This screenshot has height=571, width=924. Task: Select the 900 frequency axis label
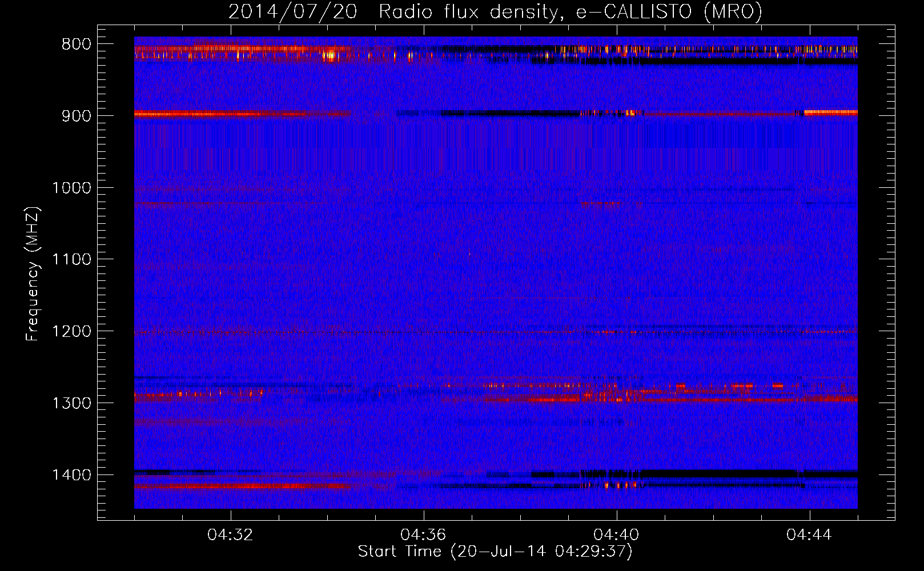pos(77,116)
